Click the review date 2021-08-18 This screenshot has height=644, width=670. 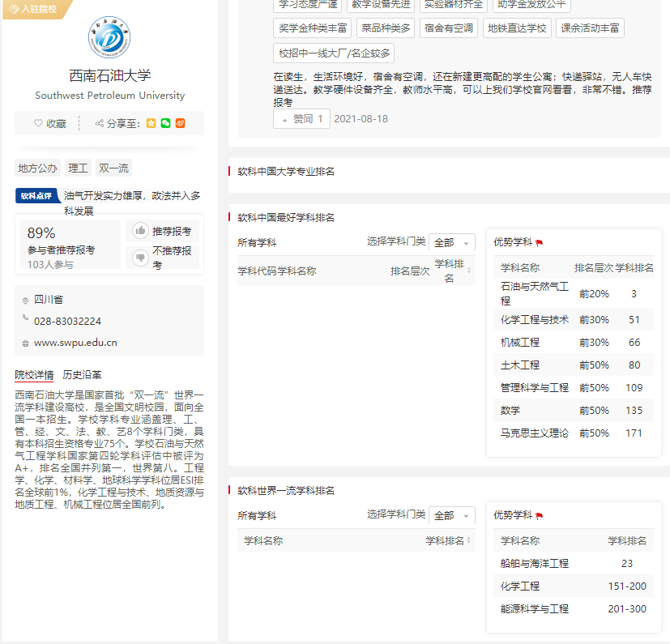361,119
